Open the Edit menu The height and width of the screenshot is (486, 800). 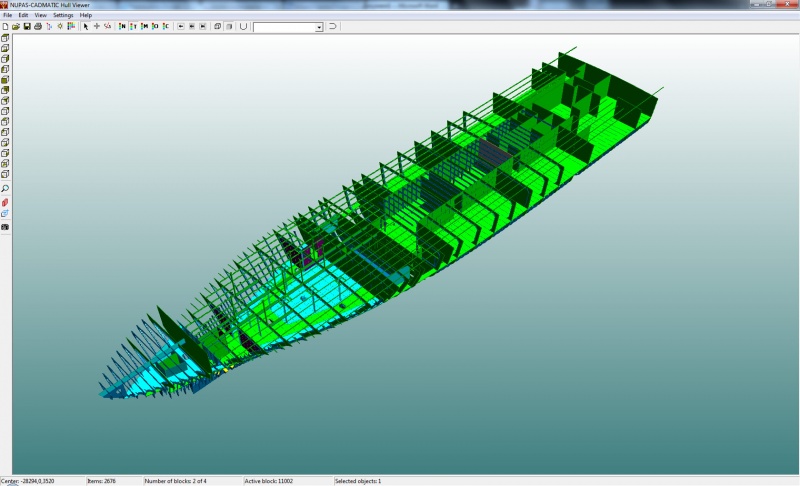[x=23, y=15]
